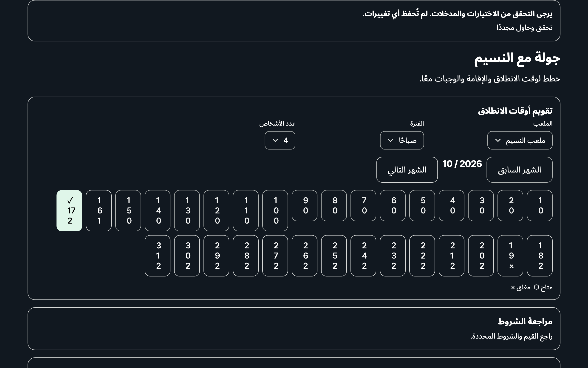This screenshot has height=368, width=588.
Task: Select day 12 in the calendar
Action: tap(216, 210)
